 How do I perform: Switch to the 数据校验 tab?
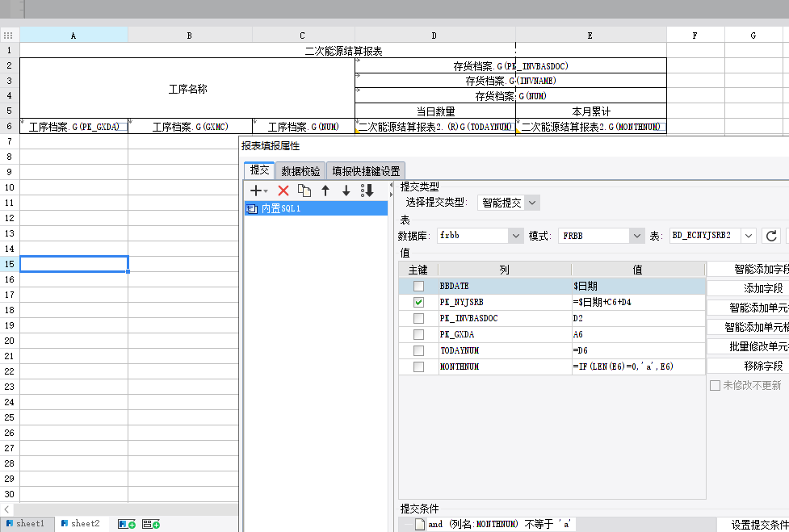pos(300,171)
